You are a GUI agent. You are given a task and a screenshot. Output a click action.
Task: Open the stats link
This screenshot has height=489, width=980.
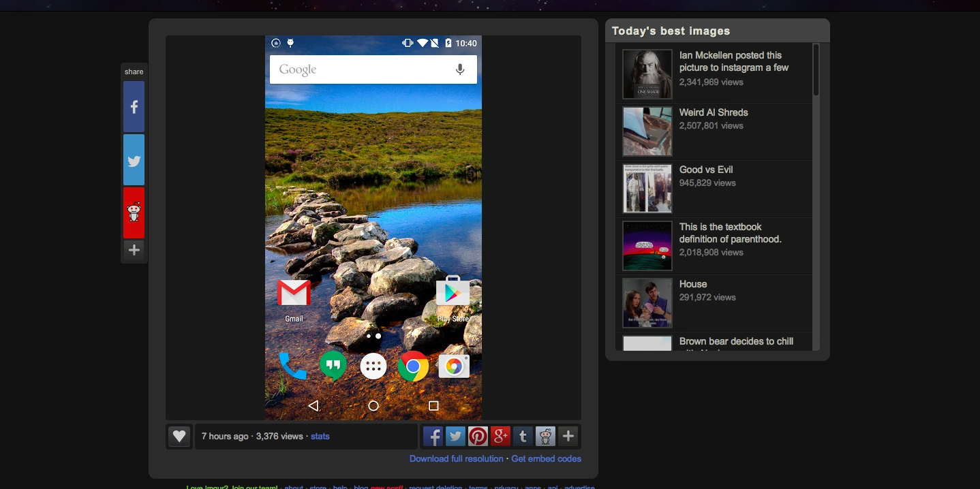(x=320, y=437)
